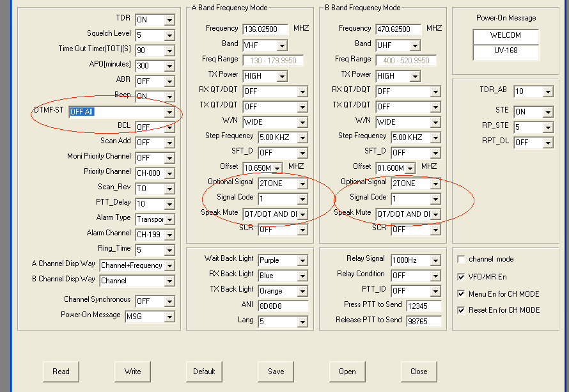Viewport: 569px width, 392px height.
Task: Click the Write button
Action: [x=132, y=371]
